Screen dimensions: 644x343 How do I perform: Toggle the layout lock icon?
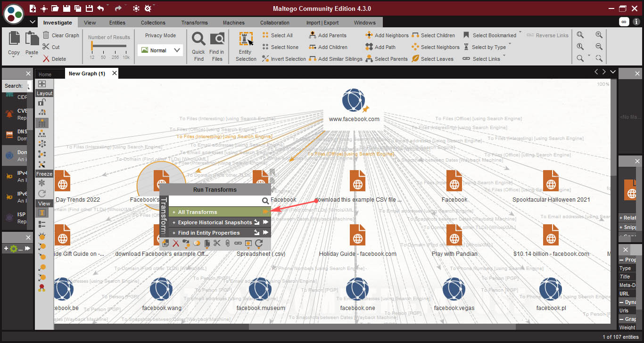point(42,102)
